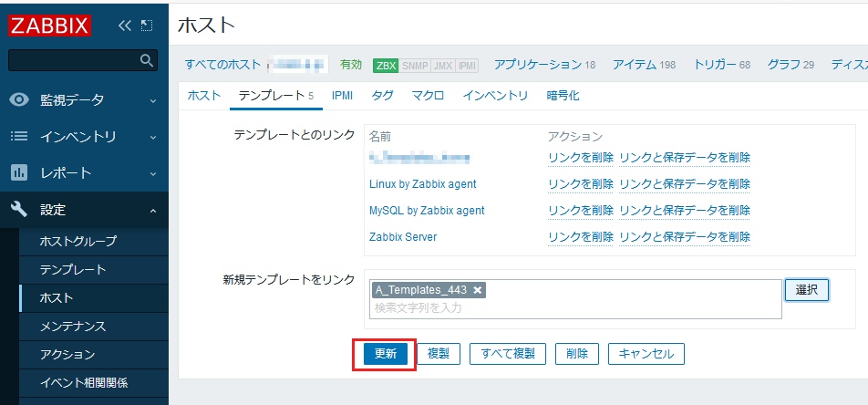
Task: Open Linux by Zabbix agent template
Action: click(x=422, y=184)
